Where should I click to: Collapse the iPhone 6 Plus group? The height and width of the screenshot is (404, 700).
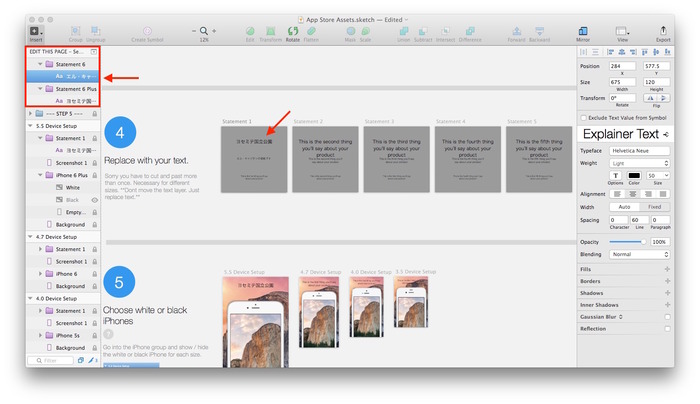tap(40, 175)
